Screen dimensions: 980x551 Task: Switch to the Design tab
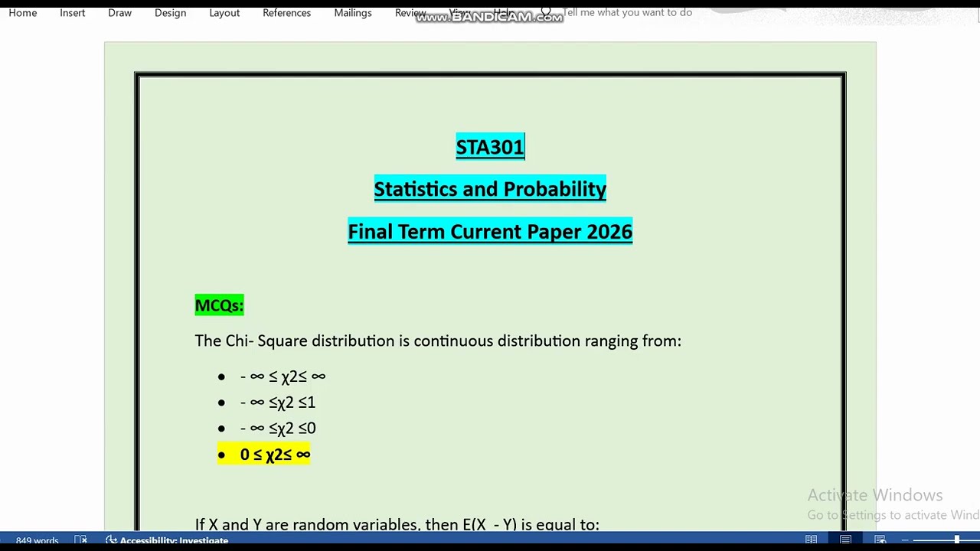point(170,12)
